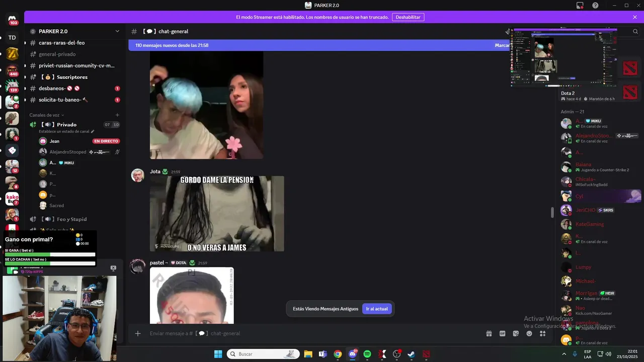
Task: Open the GORDO DAME LA PENSION GIF
Action: [217, 214]
